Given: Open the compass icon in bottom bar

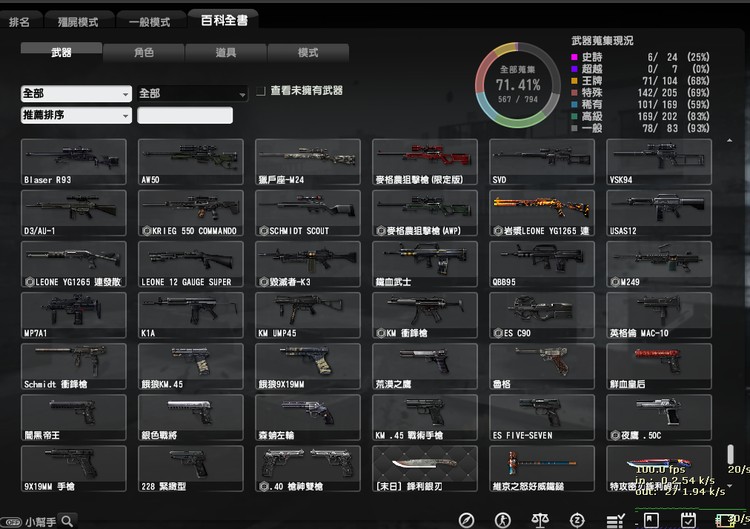Looking at the screenshot, I should coord(466,520).
